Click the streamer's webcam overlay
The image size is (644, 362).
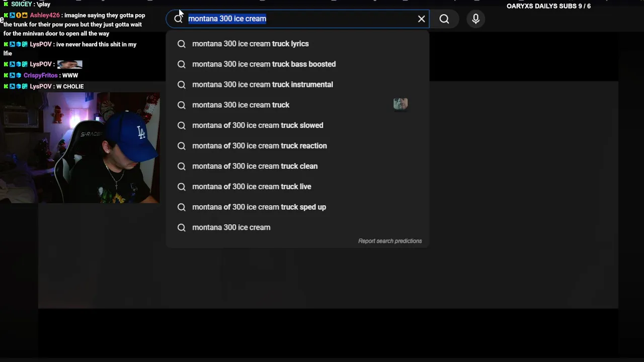click(x=80, y=148)
